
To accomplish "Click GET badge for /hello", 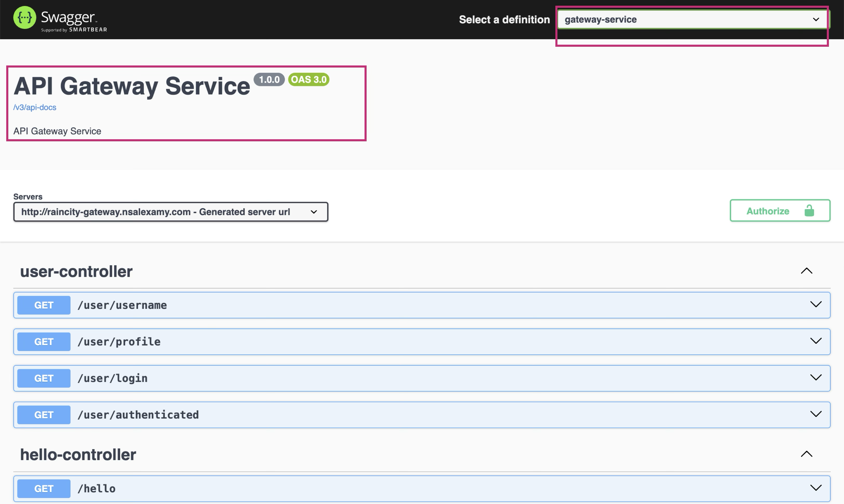I will click(44, 489).
